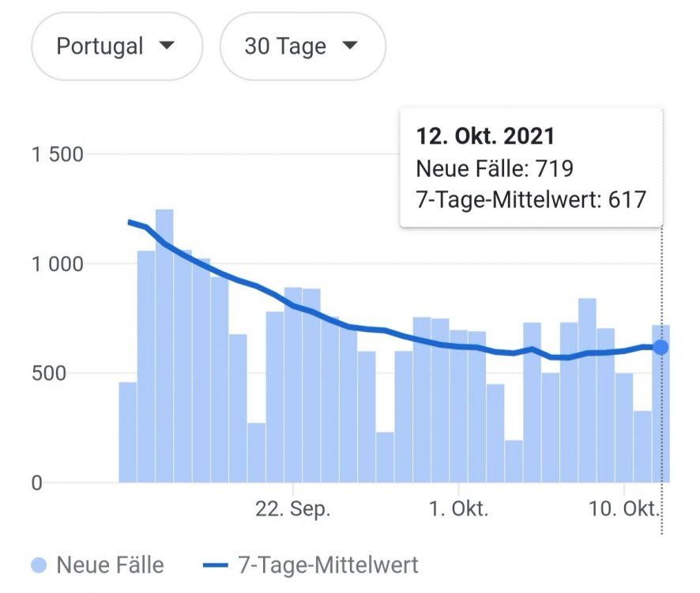700x593 pixels.
Task: Click the 10. Okt. axis label
Action: [x=623, y=509]
